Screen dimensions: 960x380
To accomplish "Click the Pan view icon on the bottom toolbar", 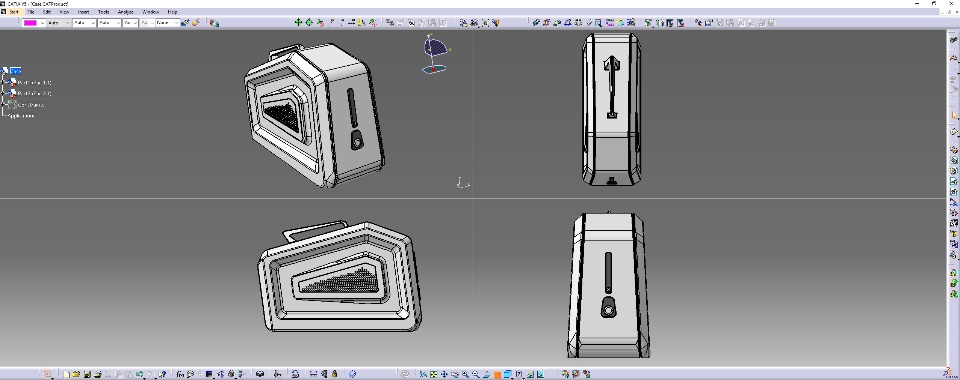I will pos(444,374).
